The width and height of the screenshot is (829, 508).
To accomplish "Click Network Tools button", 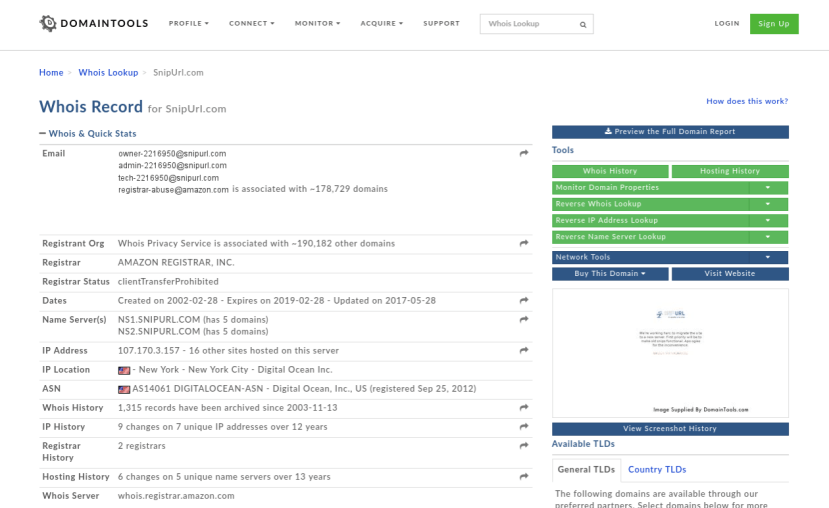I will click(650, 257).
